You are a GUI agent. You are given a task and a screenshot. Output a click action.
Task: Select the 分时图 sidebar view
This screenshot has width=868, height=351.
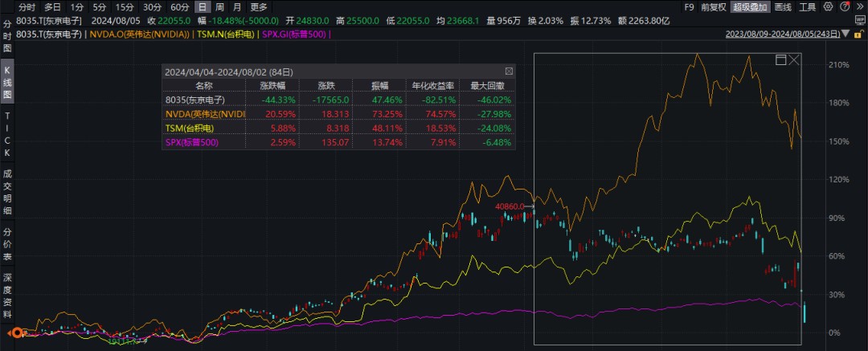pos(7,36)
